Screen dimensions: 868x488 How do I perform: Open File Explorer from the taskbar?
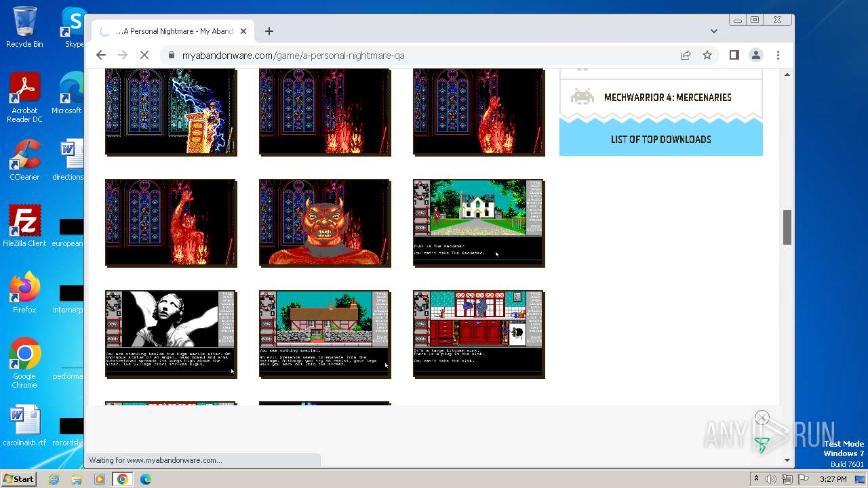77,479
